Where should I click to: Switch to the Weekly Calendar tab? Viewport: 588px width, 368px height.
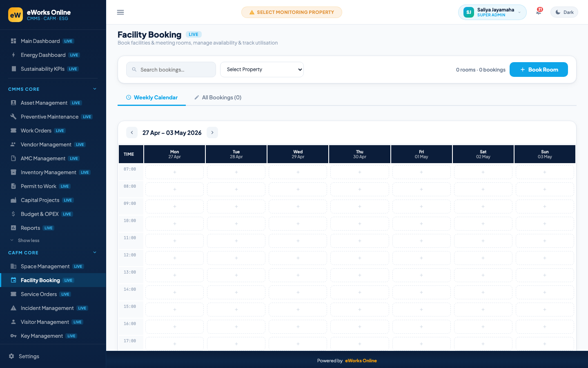pyautogui.click(x=151, y=97)
